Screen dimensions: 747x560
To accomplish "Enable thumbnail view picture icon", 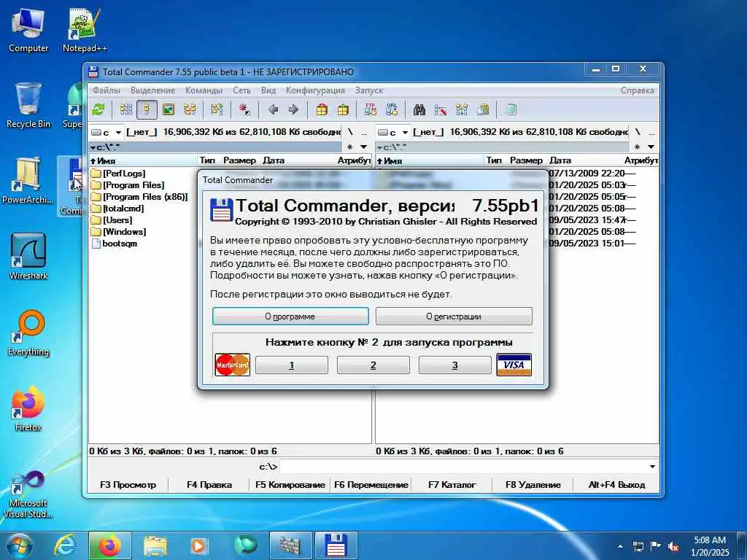I will pos(169,110).
